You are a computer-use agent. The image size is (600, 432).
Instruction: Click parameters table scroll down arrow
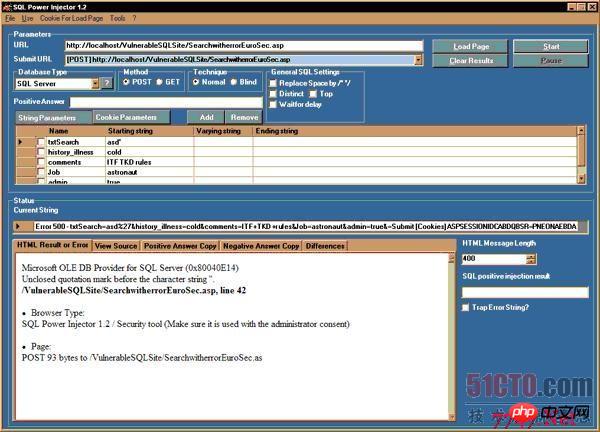point(581,179)
